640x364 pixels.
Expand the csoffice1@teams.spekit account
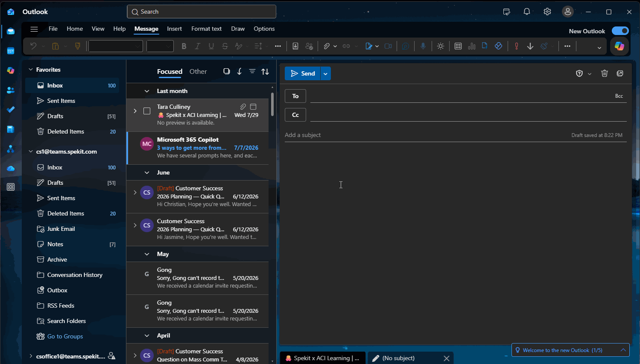(31, 356)
